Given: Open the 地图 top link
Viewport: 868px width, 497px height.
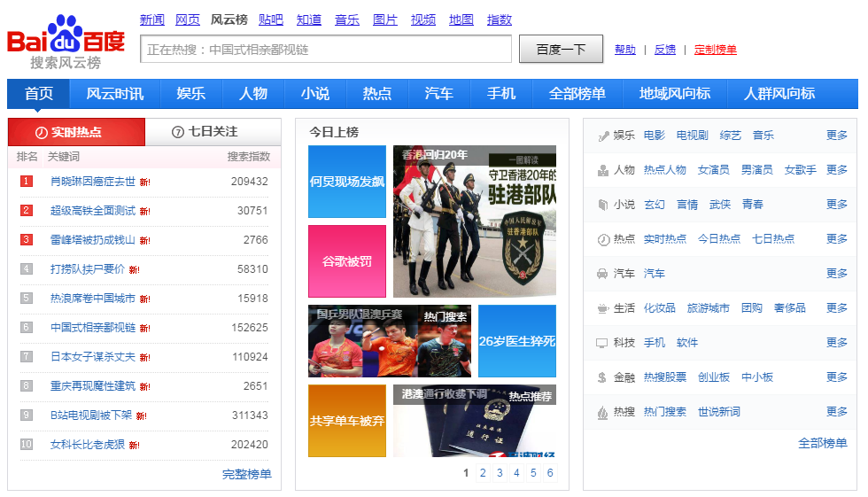Looking at the screenshot, I should click(461, 19).
